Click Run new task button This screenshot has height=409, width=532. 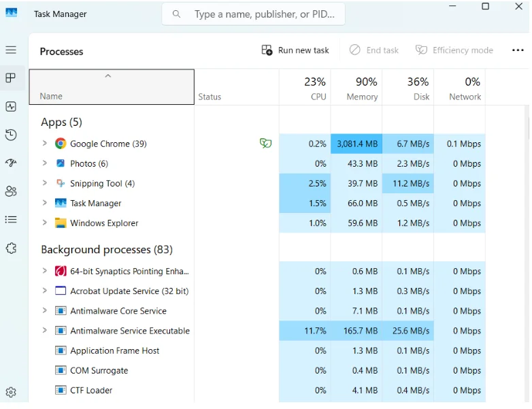pos(295,50)
